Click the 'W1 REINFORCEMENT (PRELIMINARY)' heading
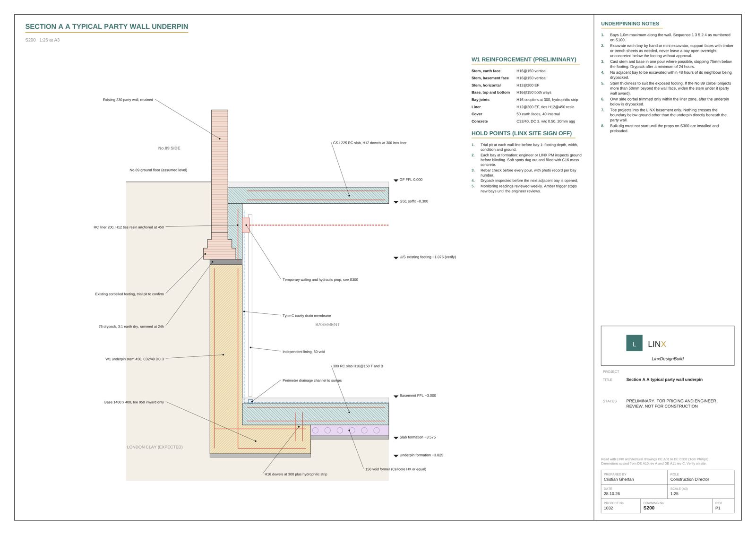 tap(524, 60)
